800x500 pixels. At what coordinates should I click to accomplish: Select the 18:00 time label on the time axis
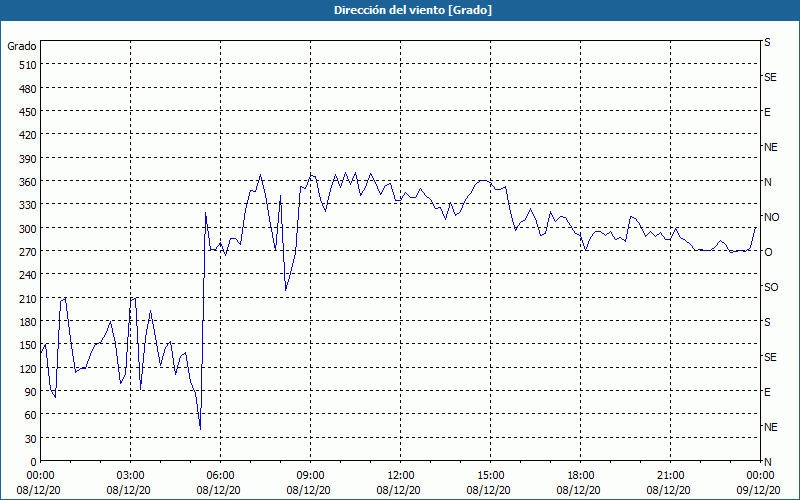tap(580, 476)
